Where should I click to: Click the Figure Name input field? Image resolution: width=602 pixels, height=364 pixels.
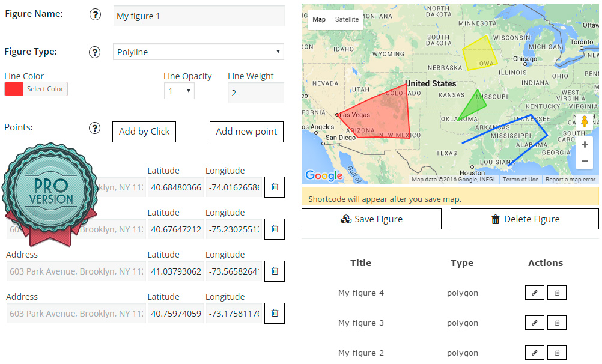click(x=198, y=16)
